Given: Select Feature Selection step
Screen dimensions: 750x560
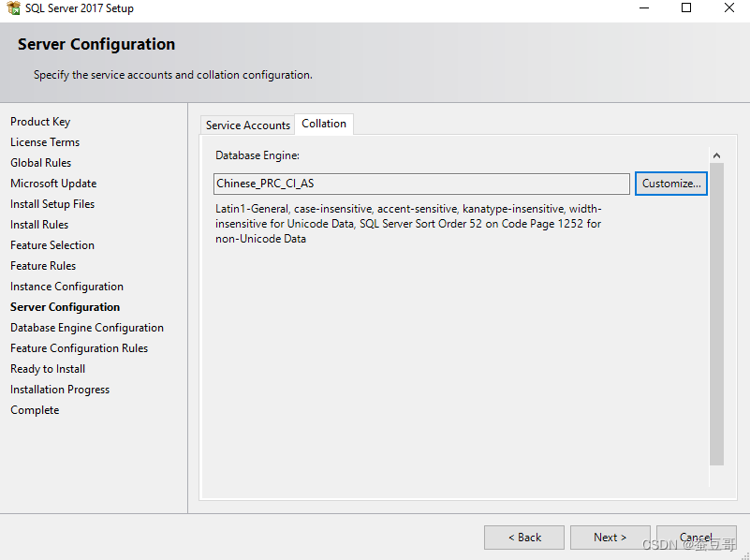Looking at the screenshot, I should coord(52,244).
